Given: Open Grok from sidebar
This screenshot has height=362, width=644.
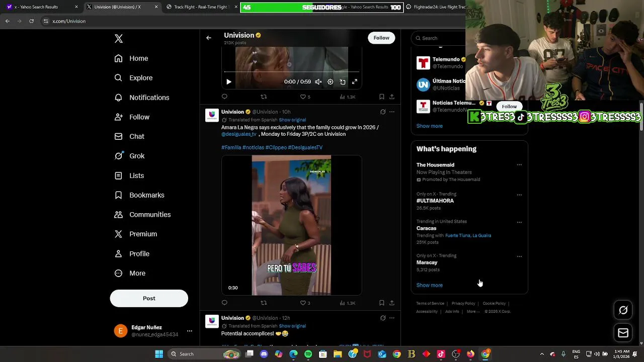Looking at the screenshot, I should pos(129,156).
